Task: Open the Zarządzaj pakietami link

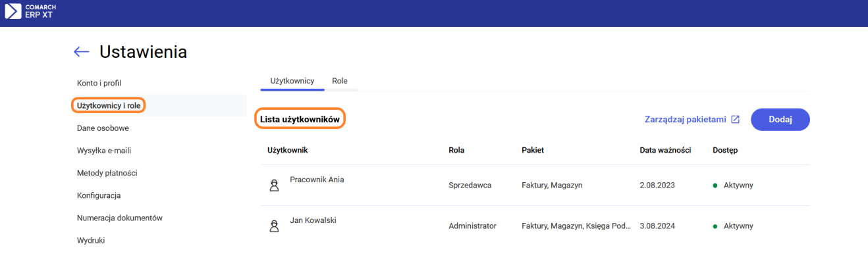Action: click(684, 120)
